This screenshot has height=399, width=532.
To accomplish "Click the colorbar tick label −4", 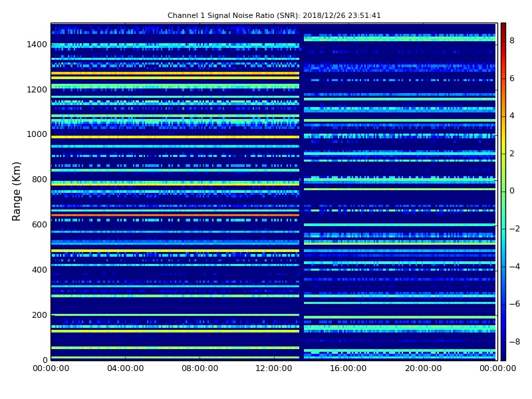I will point(515,267).
